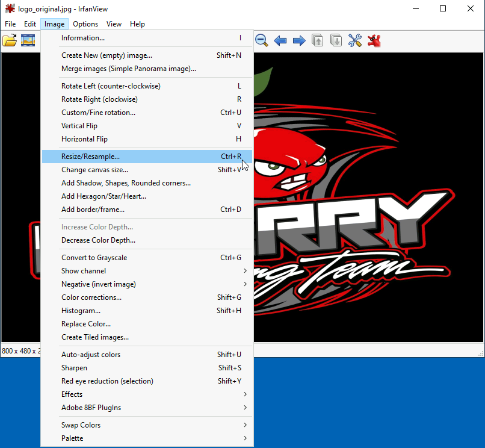Select Information... from the Image menu
Screen dimensions: 485x448
pos(147,38)
